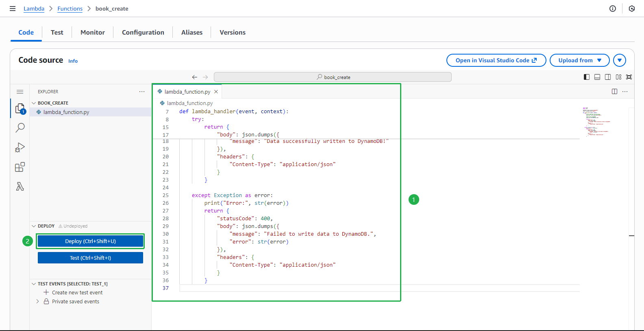Expand Private saved events
644x331 pixels.
point(38,302)
